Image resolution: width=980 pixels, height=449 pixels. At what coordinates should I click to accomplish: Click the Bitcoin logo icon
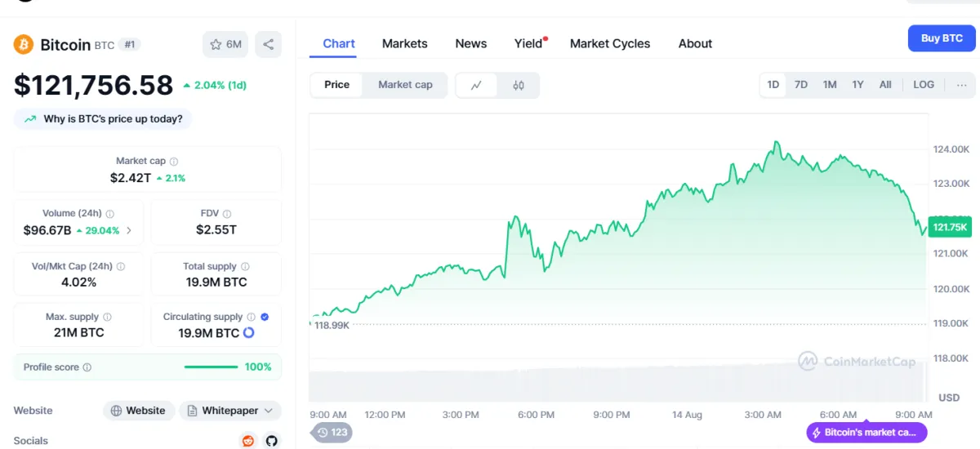[23, 44]
